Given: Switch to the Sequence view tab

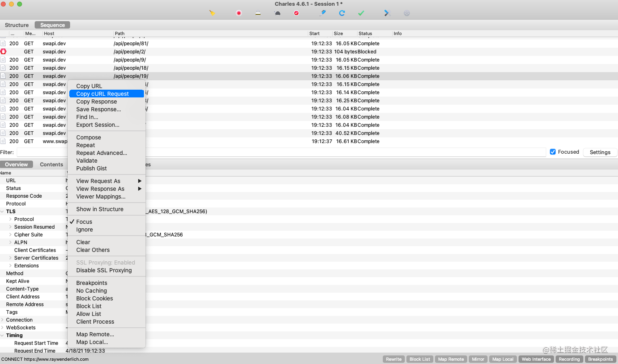Looking at the screenshot, I should [53, 25].
